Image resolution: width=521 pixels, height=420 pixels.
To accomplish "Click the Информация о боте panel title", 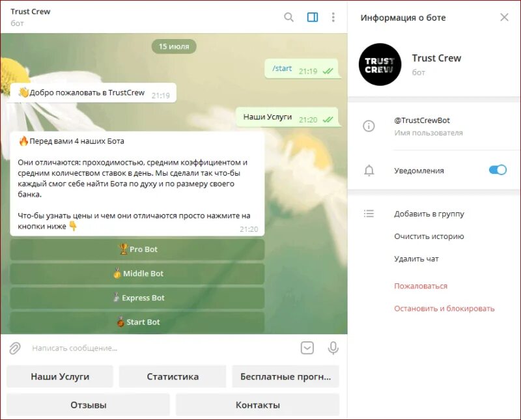I will click(x=403, y=18).
